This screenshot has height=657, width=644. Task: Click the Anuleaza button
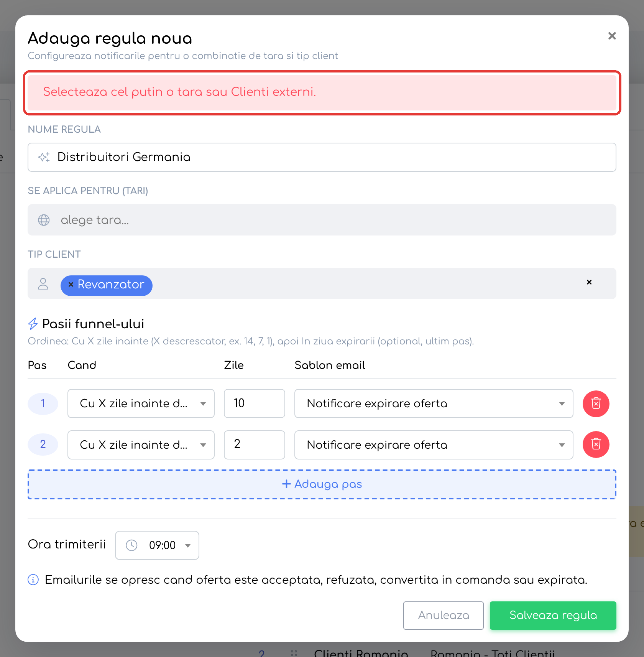[x=443, y=616]
